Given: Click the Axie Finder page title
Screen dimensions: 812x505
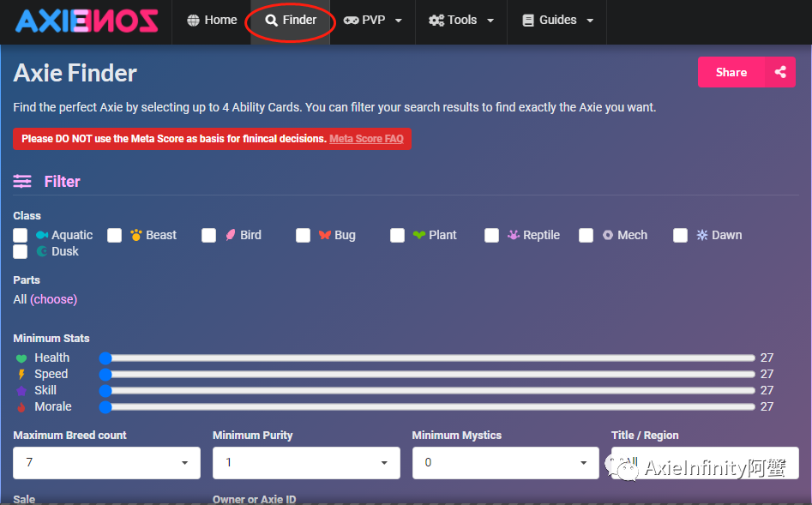Looking at the screenshot, I should pyautogui.click(x=75, y=73).
